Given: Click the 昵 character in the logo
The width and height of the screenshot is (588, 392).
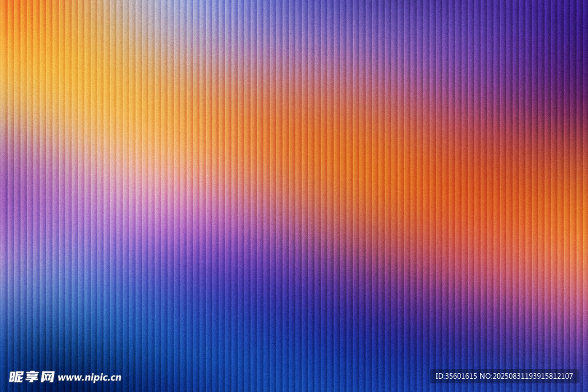Looking at the screenshot, I should click(16, 377).
